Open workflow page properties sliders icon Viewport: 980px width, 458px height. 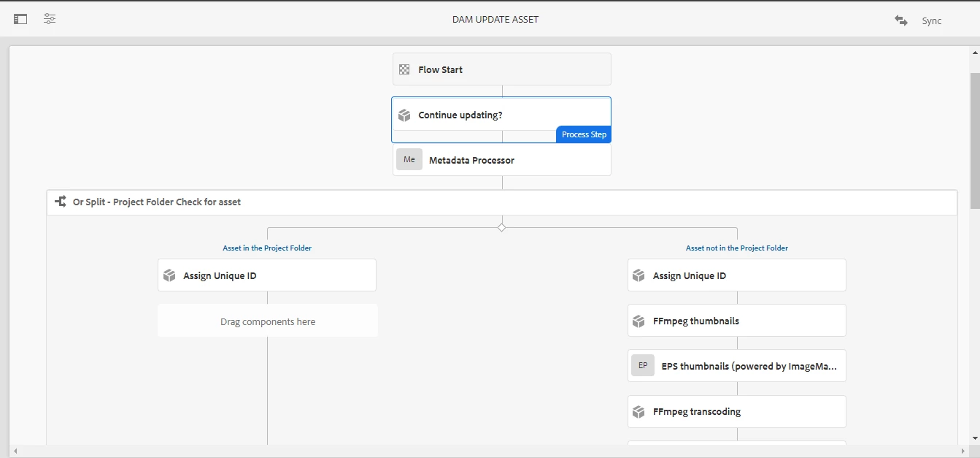[x=50, y=19]
